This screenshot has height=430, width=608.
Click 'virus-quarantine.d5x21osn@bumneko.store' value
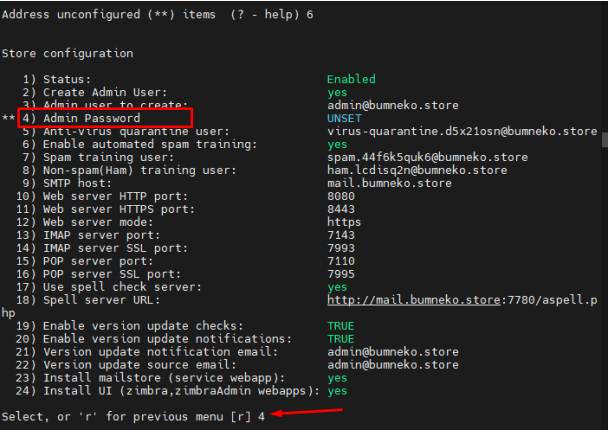point(462,131)
